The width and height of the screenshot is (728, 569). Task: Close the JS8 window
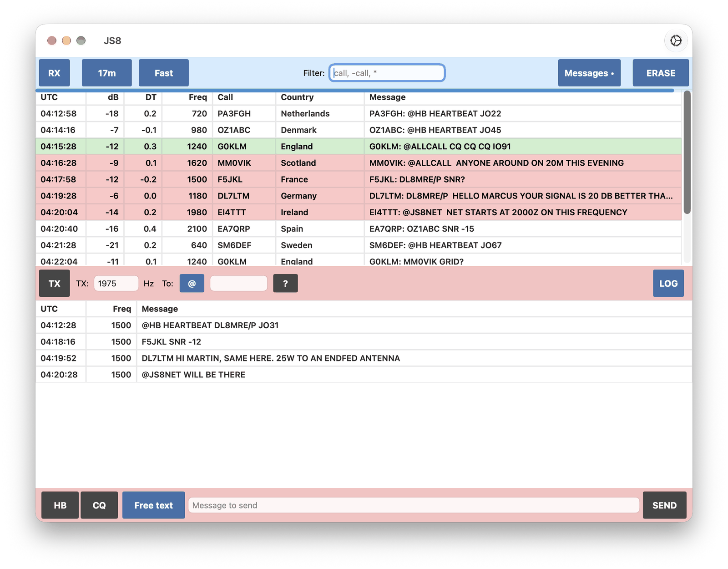coord(52,41)
